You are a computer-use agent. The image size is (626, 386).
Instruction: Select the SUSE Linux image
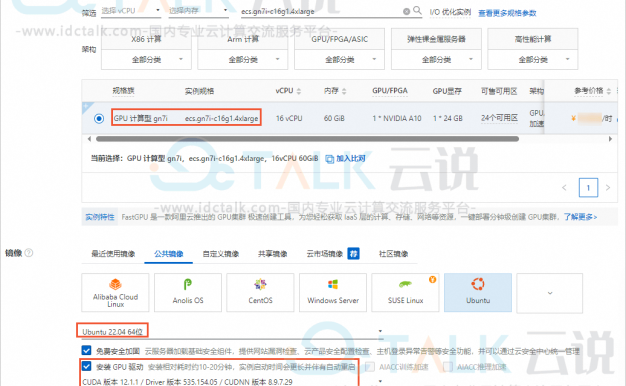[405, 293]
